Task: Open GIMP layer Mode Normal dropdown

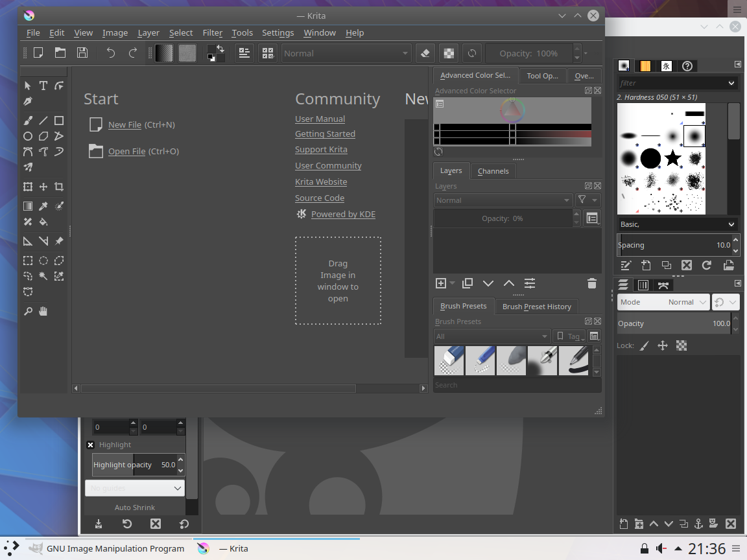Action: [x=663, y=302]
